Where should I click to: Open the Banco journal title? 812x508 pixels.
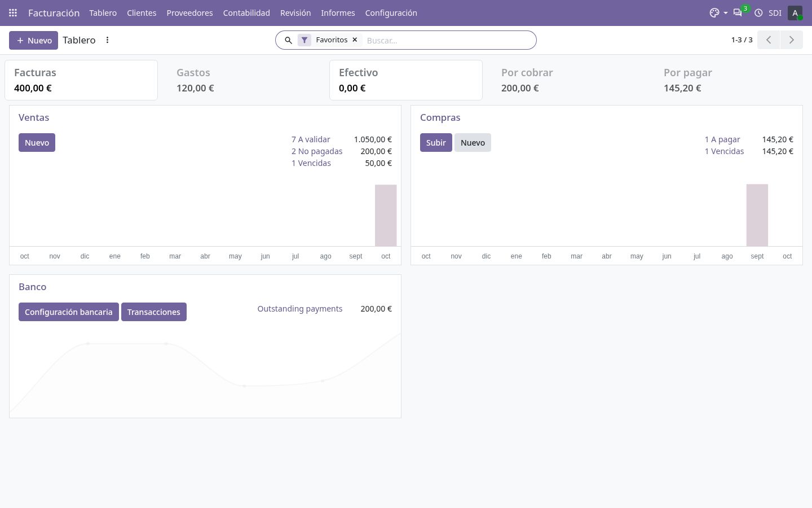32,287
